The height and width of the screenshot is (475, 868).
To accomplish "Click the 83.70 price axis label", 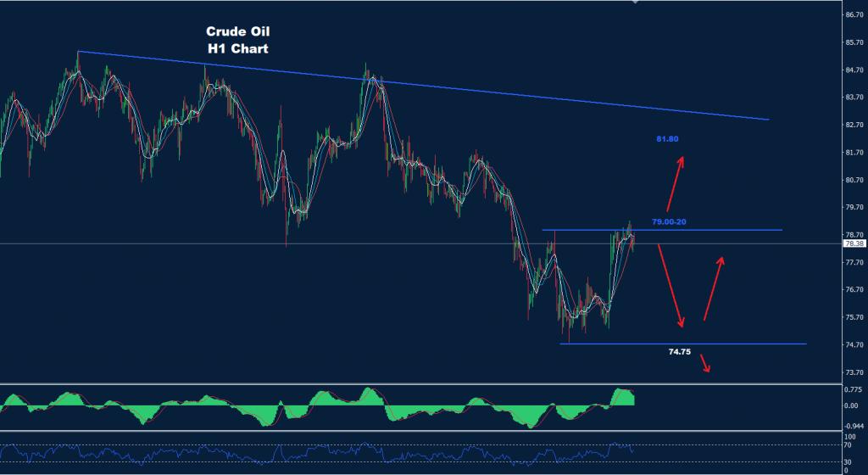I will [854, 97].
